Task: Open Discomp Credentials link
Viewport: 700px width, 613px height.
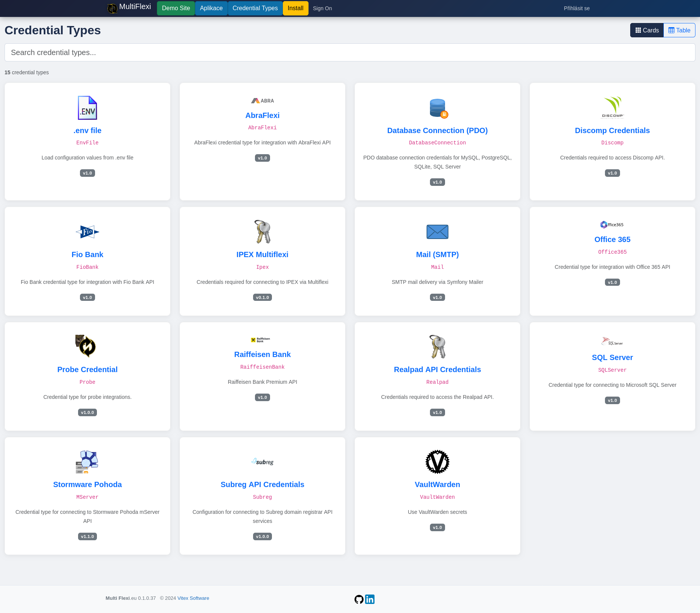Action: click(612, 130)
